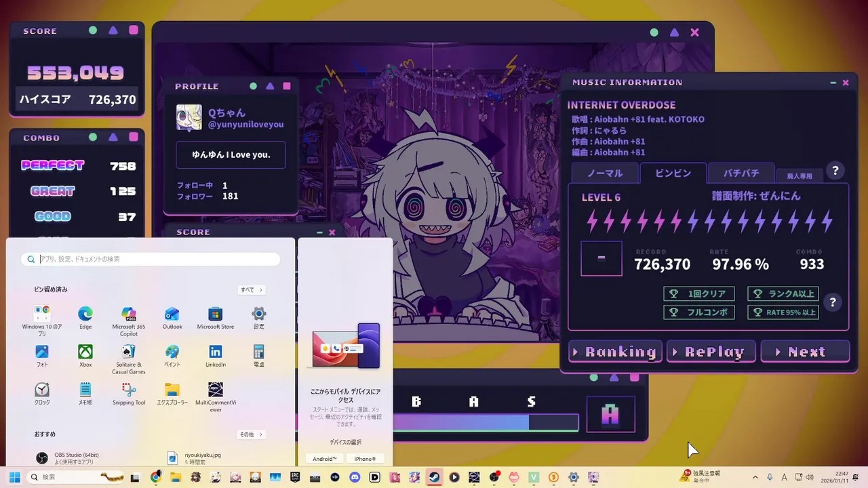Toggle the IME input mode A indicator
The image size is (868, 488).
(x=785, y=477)
